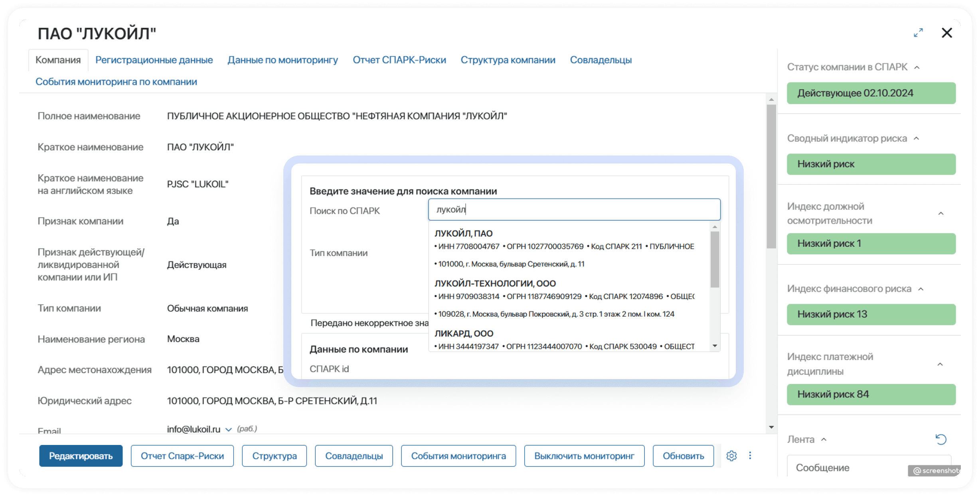Collapse Индекс финансового риска section
Viewport: 980px width, 496px height.
[921, 289]
